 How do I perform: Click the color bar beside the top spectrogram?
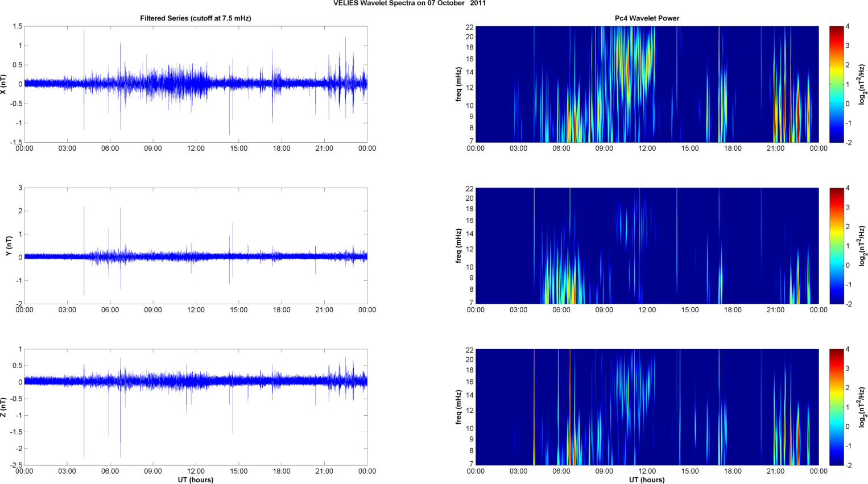[836, 84]
